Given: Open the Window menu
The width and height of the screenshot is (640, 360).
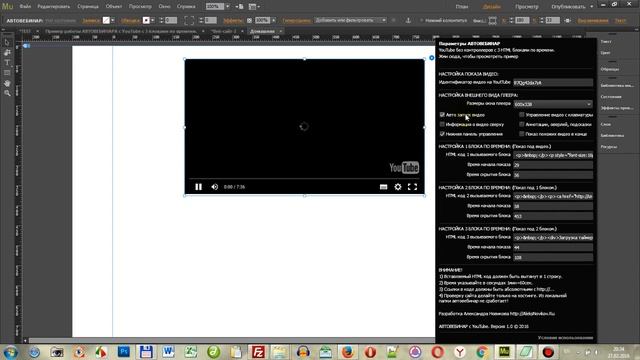Looking at the screenshot, I should click(x=164, y=7).
